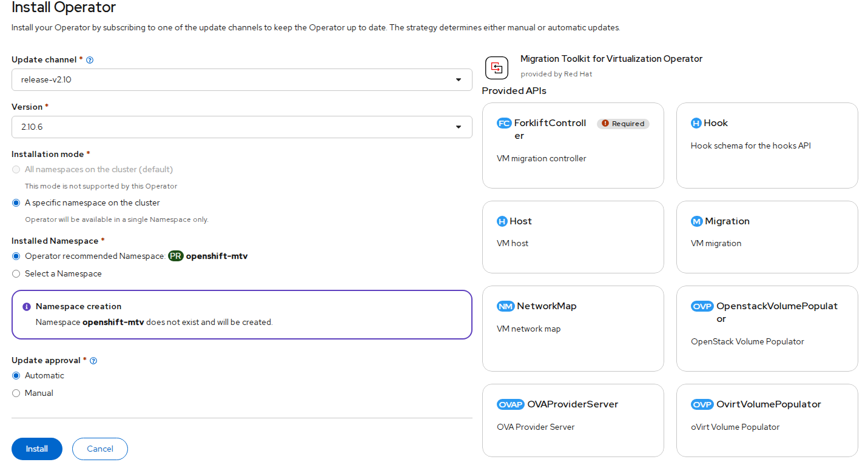Choose the 'Select a Namespace' radio option

click(x=16, y=274)
